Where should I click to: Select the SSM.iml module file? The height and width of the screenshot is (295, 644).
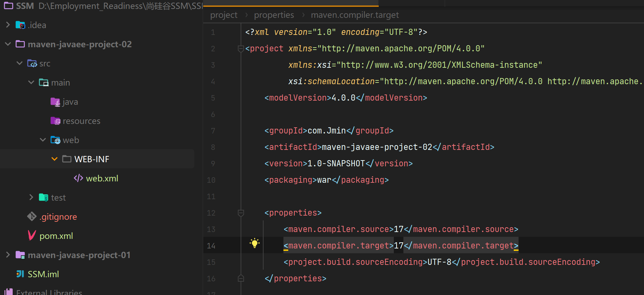43,274
